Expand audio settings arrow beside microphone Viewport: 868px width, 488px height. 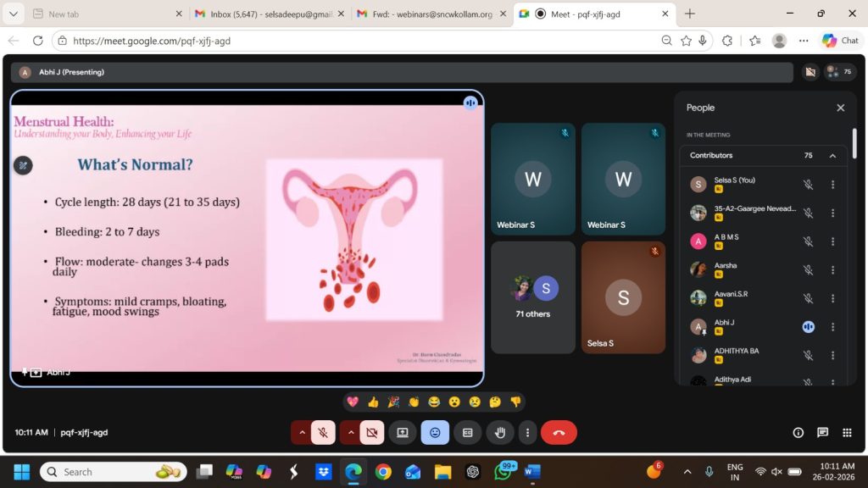[302, 432]
